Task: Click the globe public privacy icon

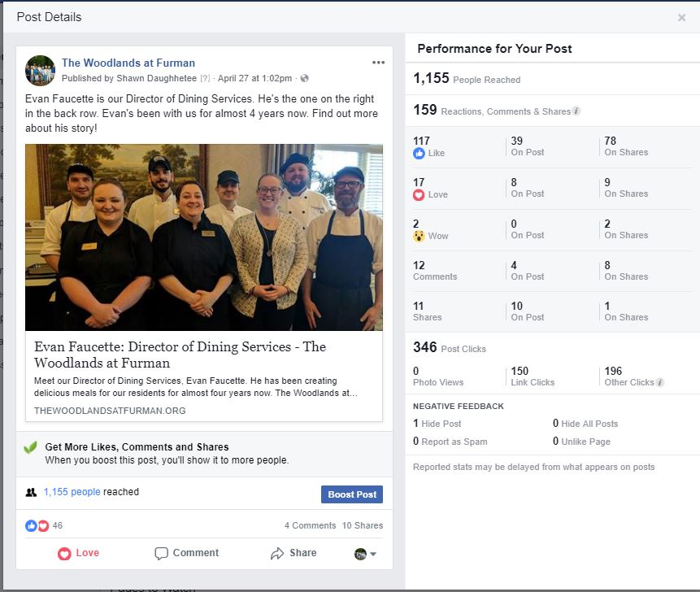Action: click(304, 78)
